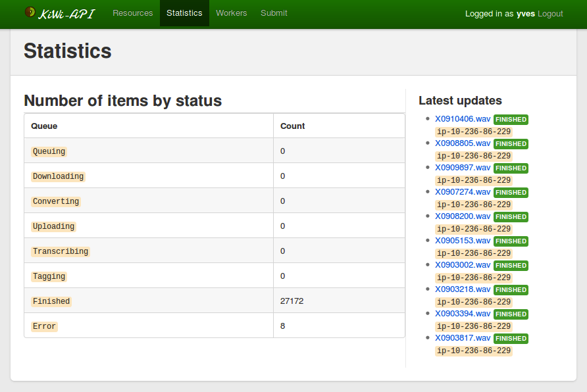
Task: Open the X0903218.wav file link
Action: [x=462, y=289]
